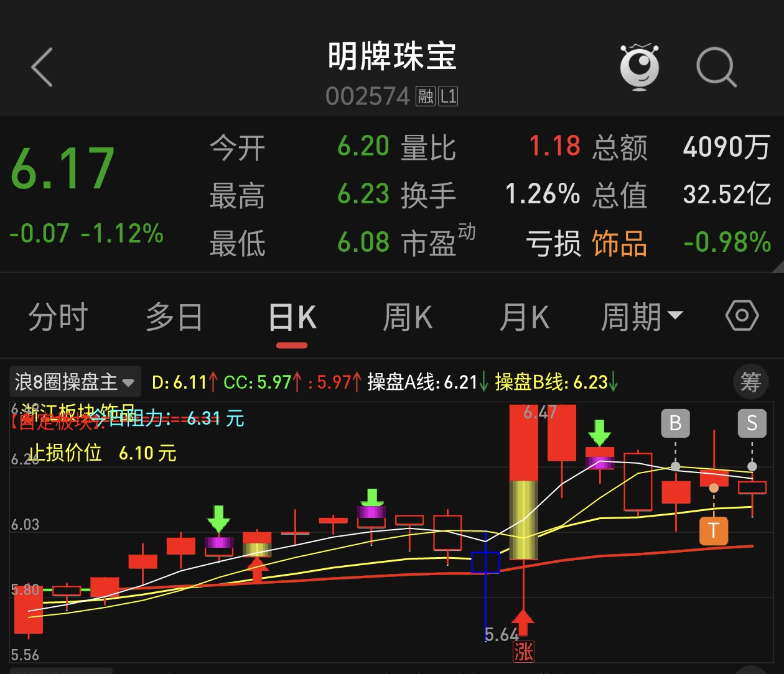Switch to the 多日 tab
Image resolution: width=784 pixels, height=674 pixels.
point(174,317)
